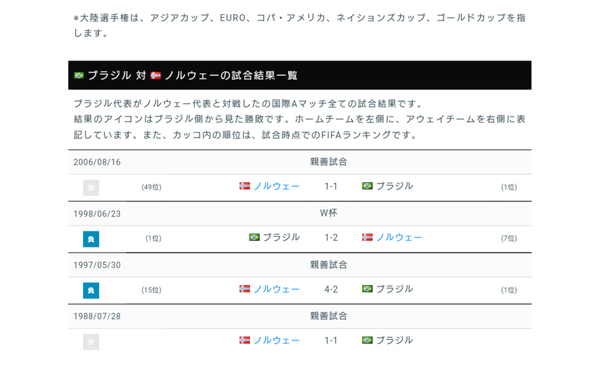Click the 1-2 score of 1998 match
This screenshot has height=369, width=615.
tap(331, 238)
